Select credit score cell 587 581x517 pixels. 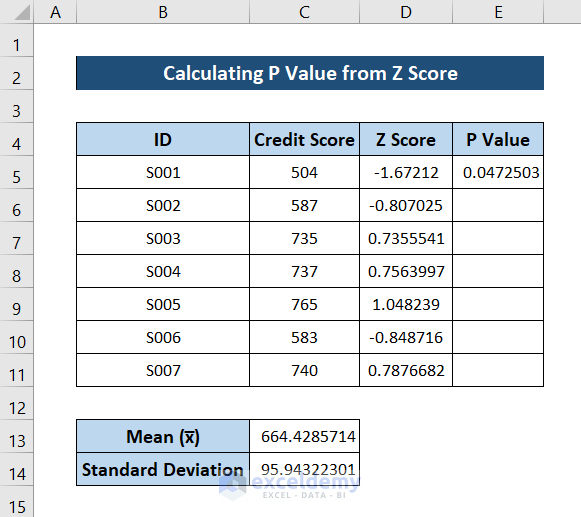(304, 205)
